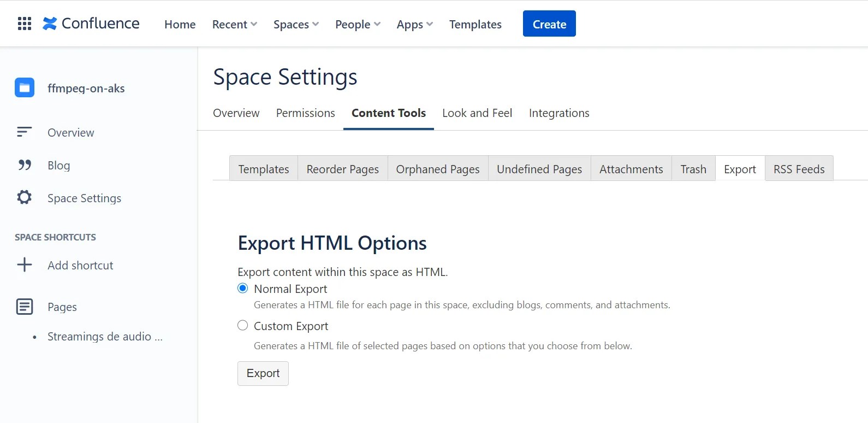
Task: Expand the Recent dropdown menu
Action: tap(235, 24)
